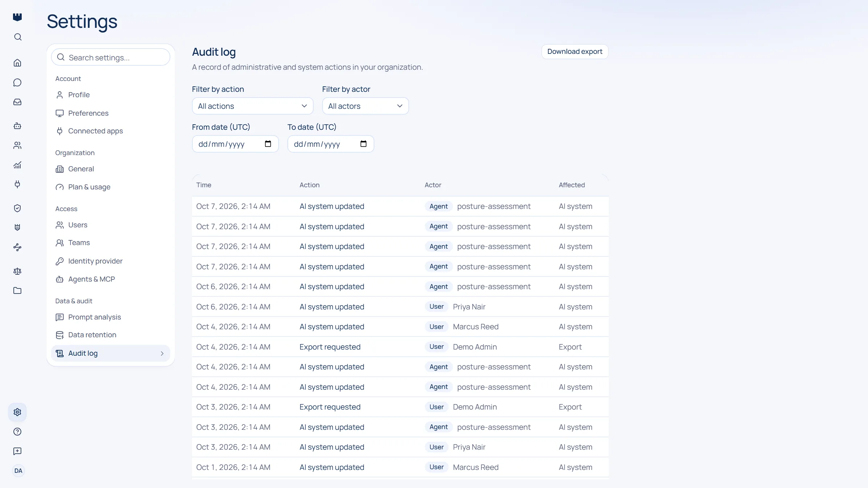Open the help question mark icon
The width and height of the screenshot is (868, 488).
point(17,432)
